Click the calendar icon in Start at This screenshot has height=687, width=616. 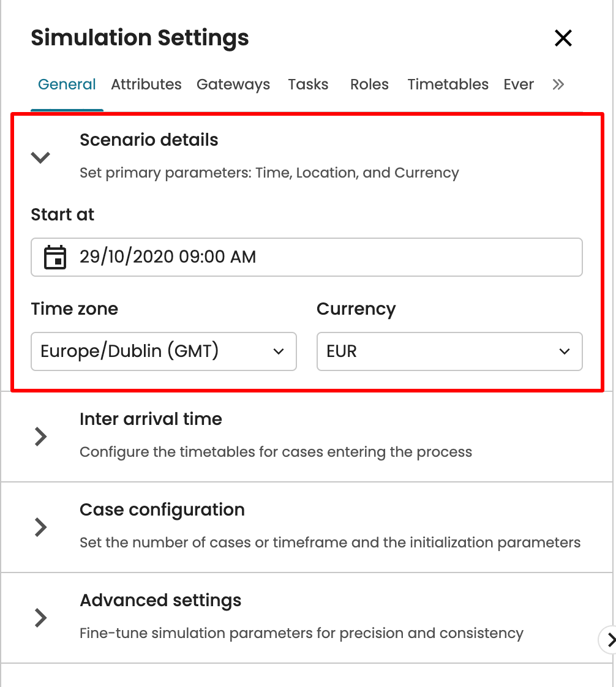(x=55, y=257)
